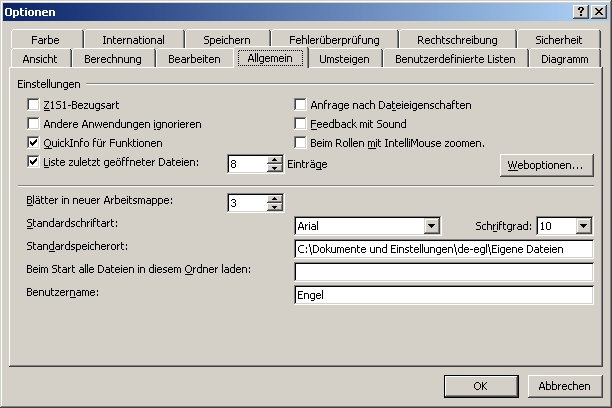The image size is (612, 408).
Task: Toggle Andere Anwendungen ignorieren checkbox
Action: pyautogui.click(x=33, y=124)
